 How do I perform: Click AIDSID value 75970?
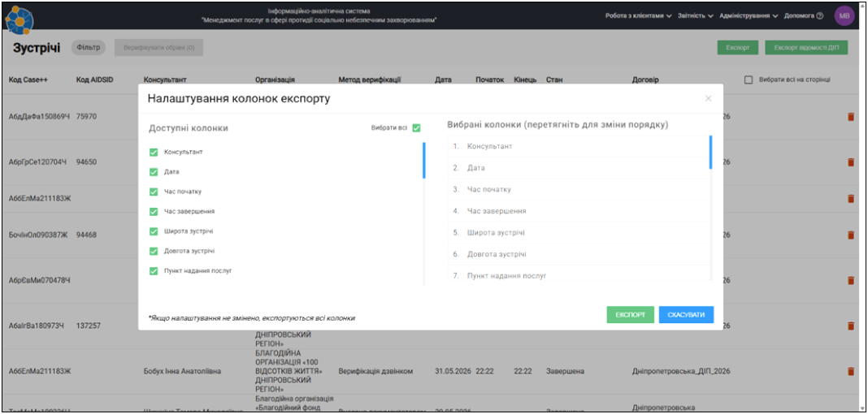(x=87, y=117)
